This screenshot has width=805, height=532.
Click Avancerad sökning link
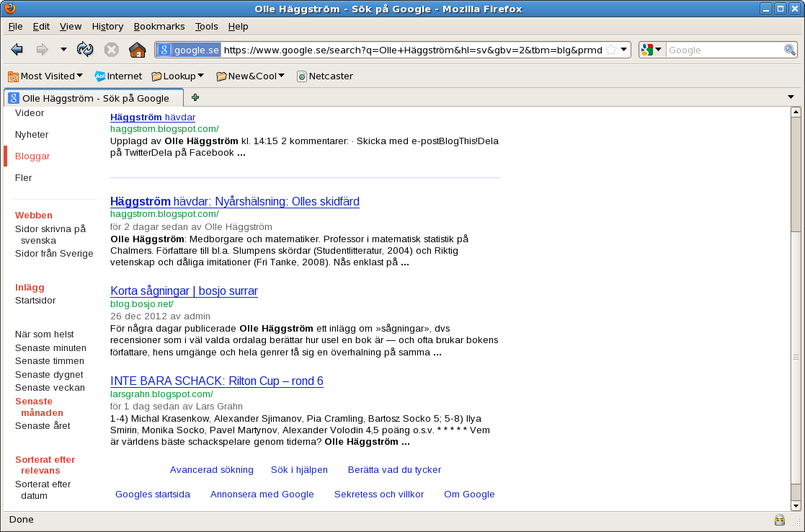(211, 470)
